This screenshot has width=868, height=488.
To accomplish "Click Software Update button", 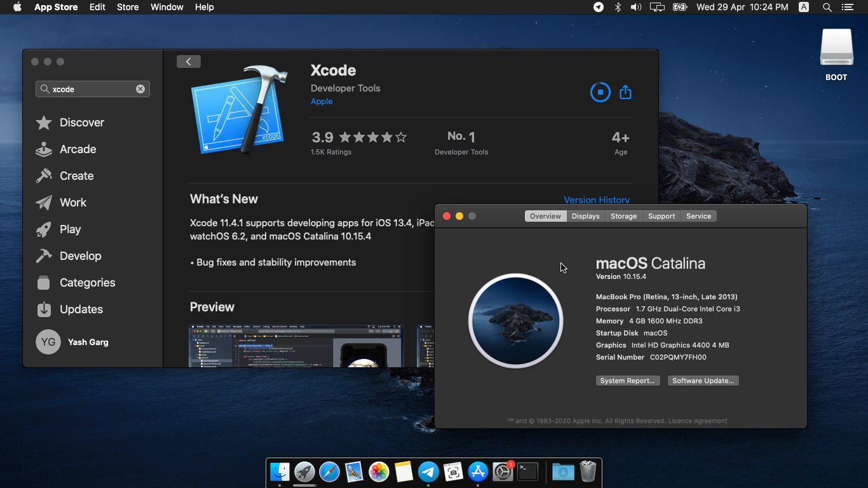I will coord(703,381).
